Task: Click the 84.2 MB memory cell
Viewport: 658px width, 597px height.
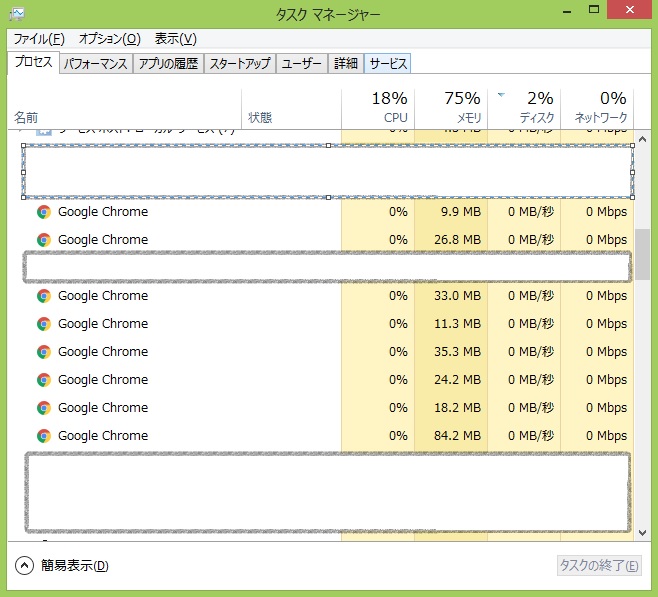Action: 451,436
